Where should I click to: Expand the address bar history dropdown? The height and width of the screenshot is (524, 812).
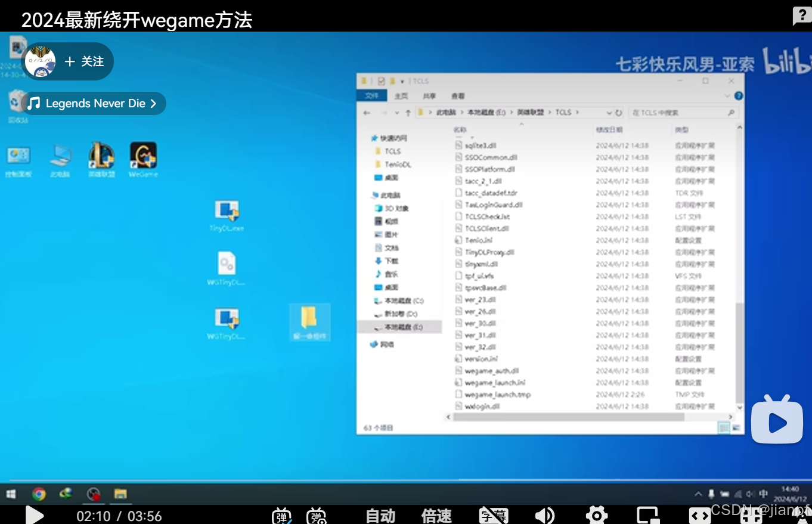[609, 113]
